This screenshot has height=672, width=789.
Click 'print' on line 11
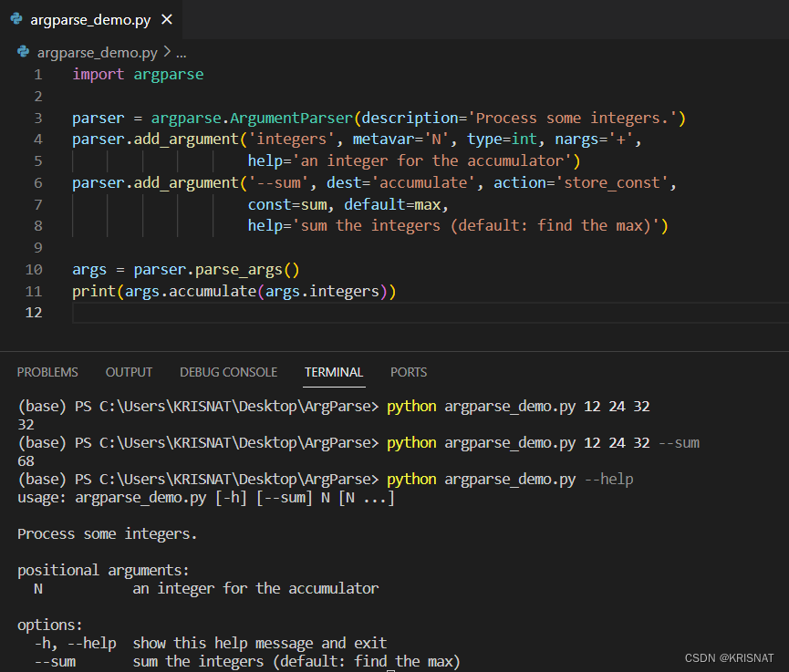tap(94, 292)
